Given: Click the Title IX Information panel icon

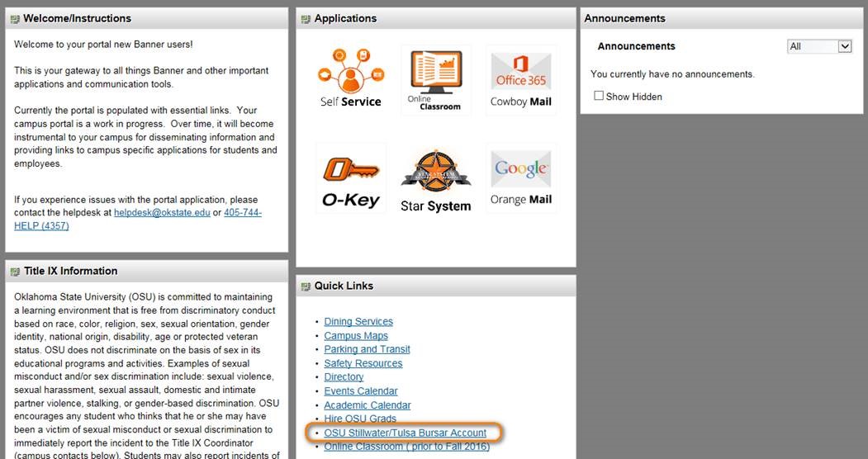Looking at the screenshot, I should [x=15, y=272].
